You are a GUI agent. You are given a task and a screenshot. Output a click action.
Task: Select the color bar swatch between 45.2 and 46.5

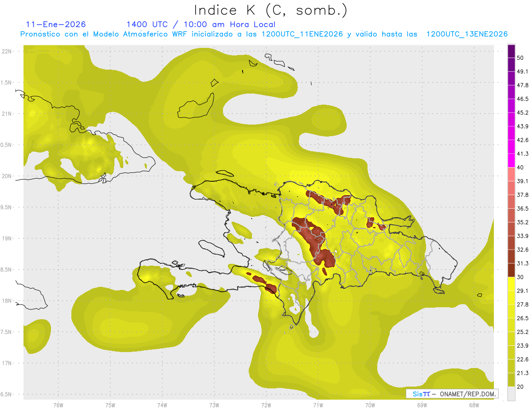511,106
